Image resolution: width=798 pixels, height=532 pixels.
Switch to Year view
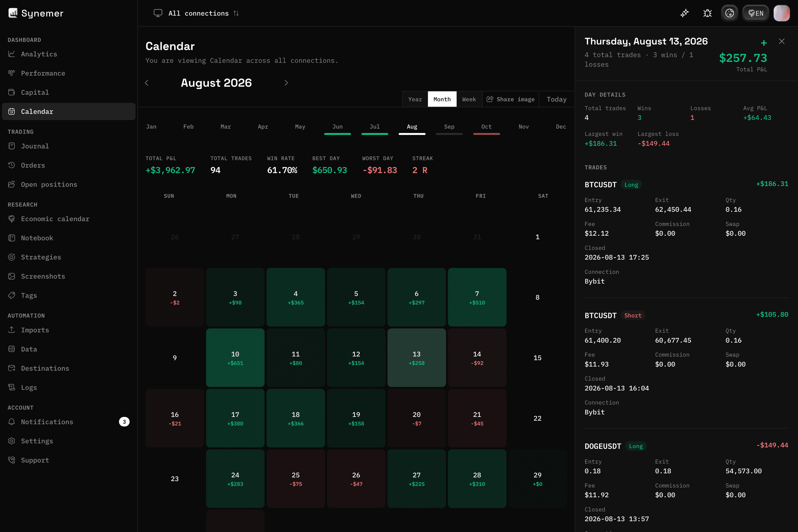click(x=415, y=99)
